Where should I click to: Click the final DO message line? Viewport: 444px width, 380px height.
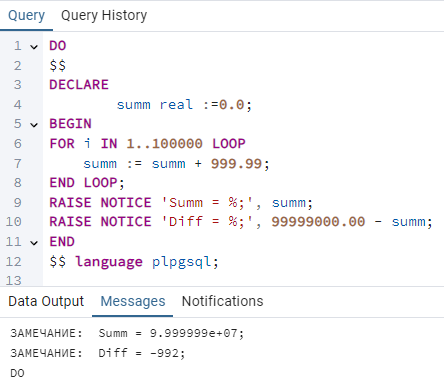coord(17,373)
